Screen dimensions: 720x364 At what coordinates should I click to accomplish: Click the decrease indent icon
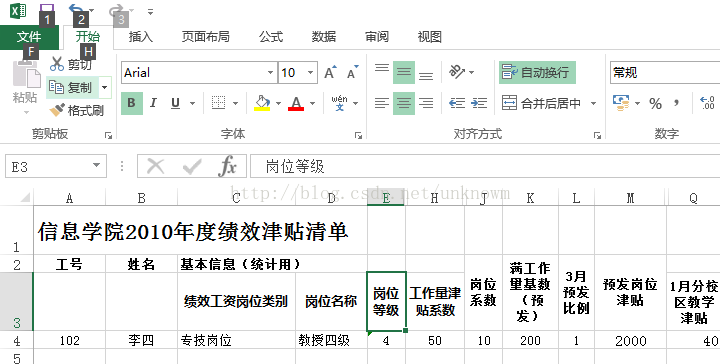point(457,103)
